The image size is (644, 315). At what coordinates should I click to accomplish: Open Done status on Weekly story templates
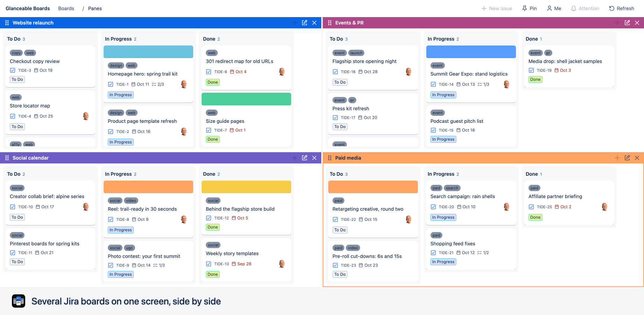point(212,274)
